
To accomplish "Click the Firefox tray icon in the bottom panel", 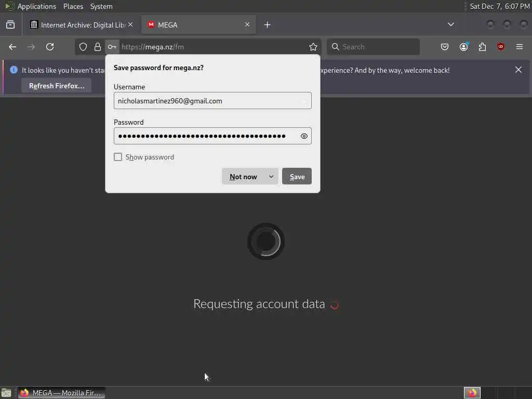I will (x=472, y=393).
